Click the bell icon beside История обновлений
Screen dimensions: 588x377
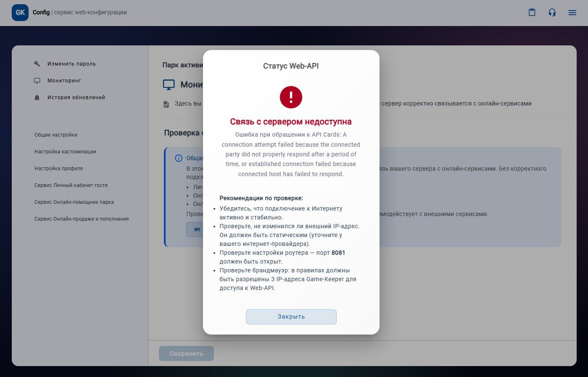37,98
